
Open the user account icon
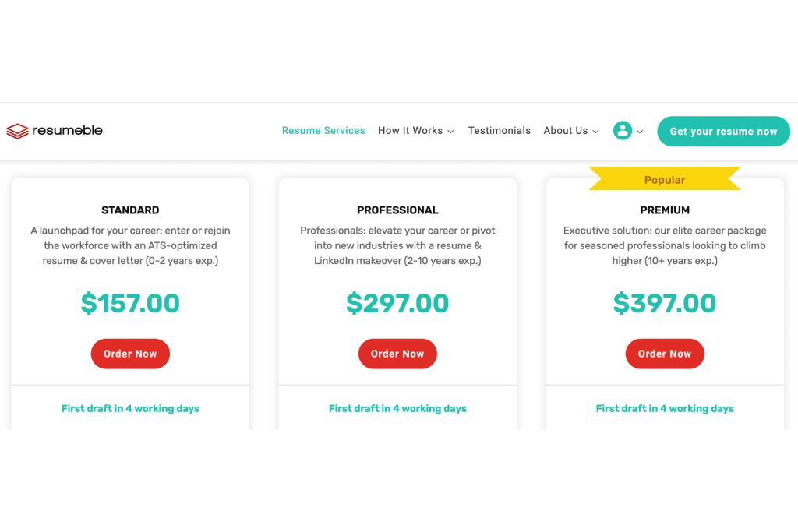pos(621,130)
